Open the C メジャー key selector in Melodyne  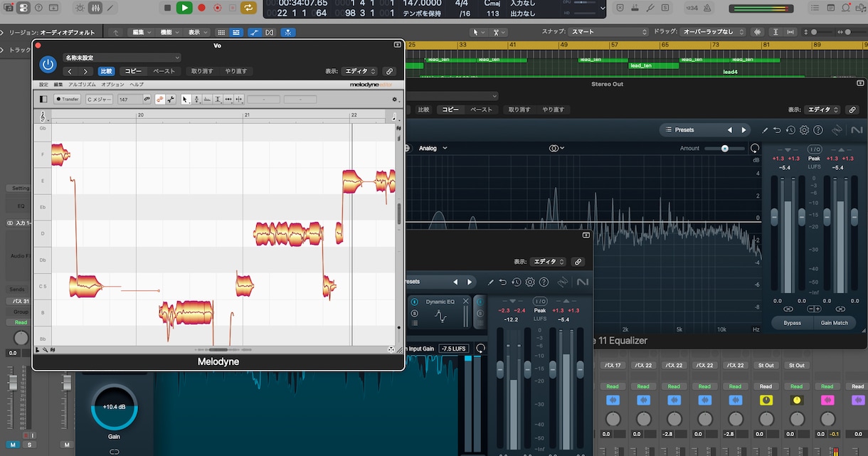[x=100, y=100]
